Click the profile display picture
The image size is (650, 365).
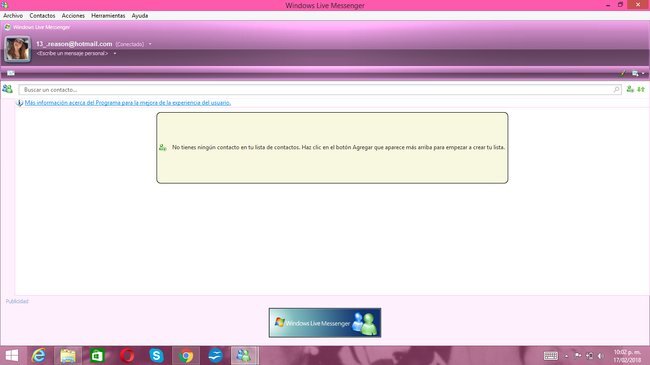(x=17, y=49)
